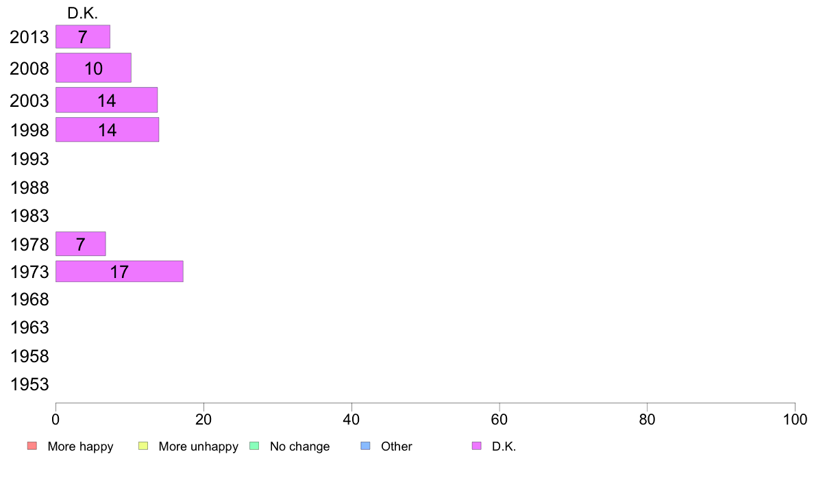Click the 1983 year axis label
Screen dimensions: 814x504
coord(29,216)
